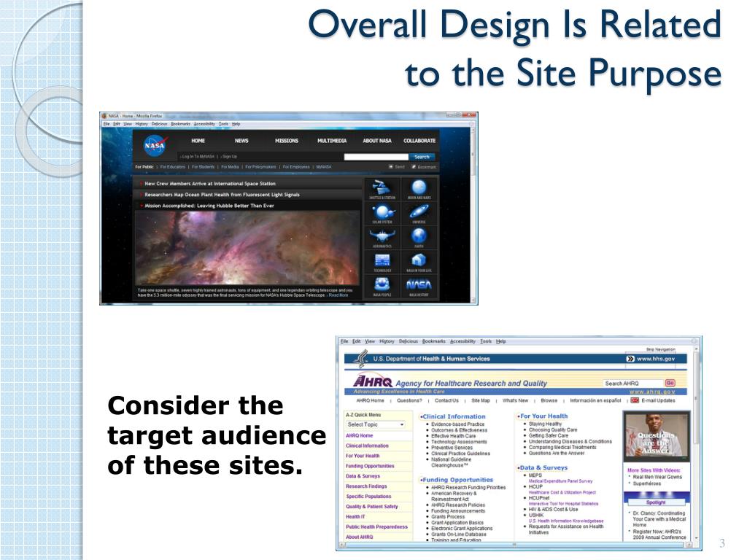
Task: Click the NASA Search button
Action: coord(422,157)
